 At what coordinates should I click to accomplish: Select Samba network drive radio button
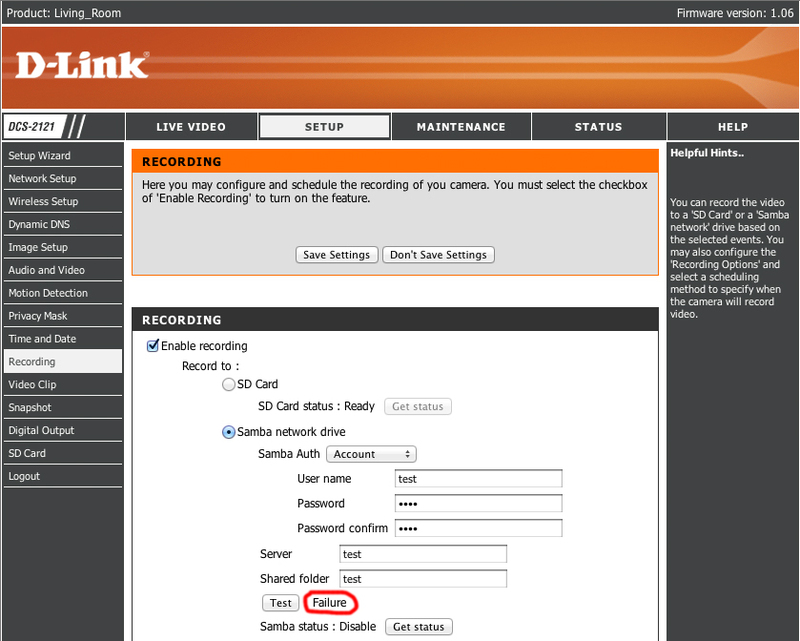229,432
